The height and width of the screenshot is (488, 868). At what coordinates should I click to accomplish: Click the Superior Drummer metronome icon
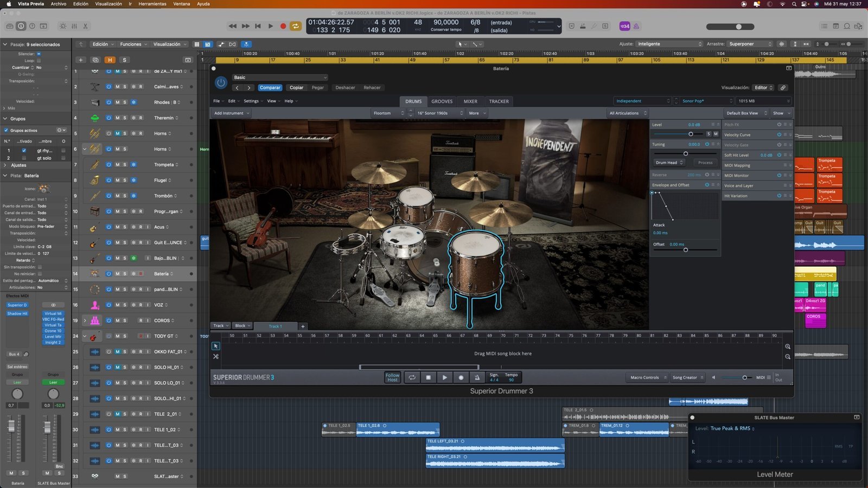click(x=477, y=377)
